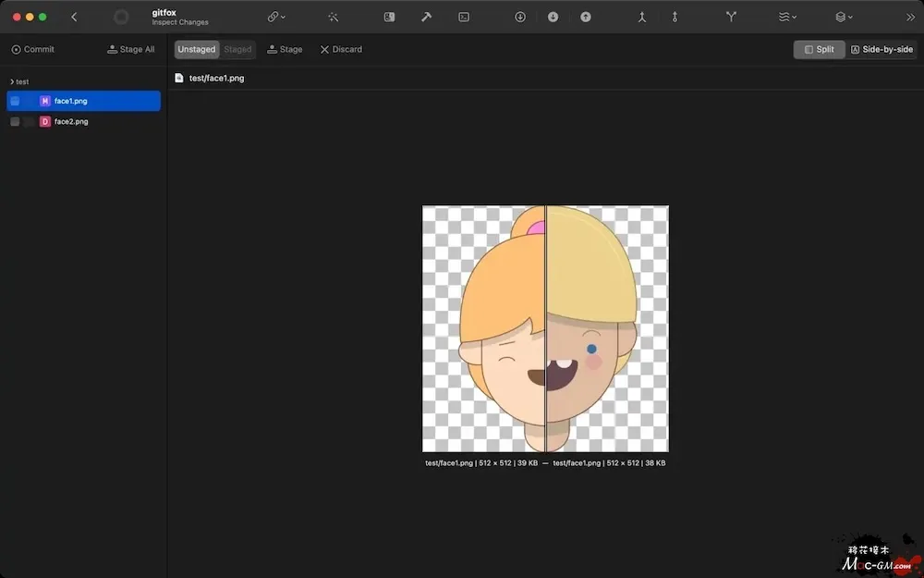The height and width of the screenshot is (578, 924).
Task: Select face1.png in file list
Action: (84, 101)
